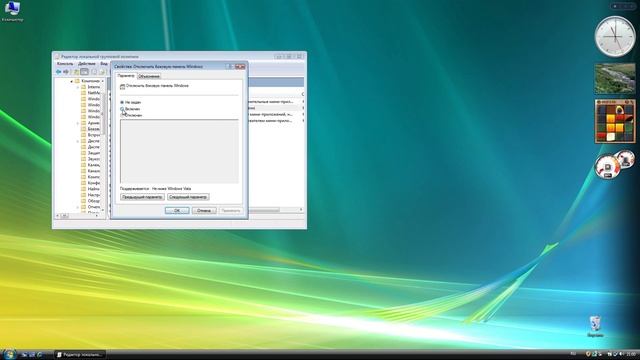Select the Настр folder in the tree
The width and height of the screenshot is (640, 360).
[x=90, y=195]
